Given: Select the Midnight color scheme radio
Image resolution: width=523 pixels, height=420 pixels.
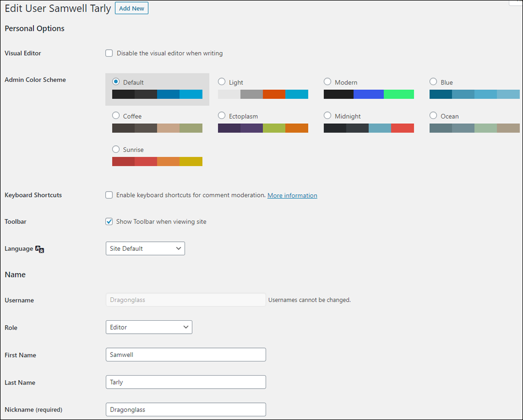Looking at the screenshot, I should tap(327, 115).
